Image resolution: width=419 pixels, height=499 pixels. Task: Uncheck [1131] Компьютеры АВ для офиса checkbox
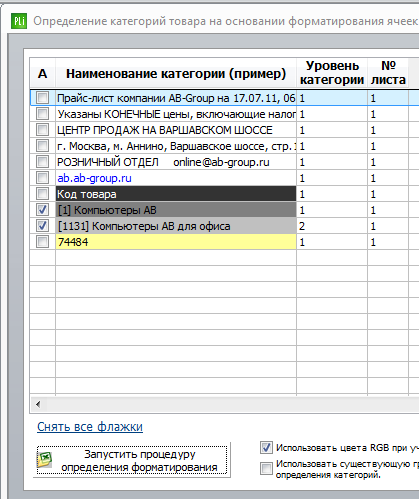point(42,226)
